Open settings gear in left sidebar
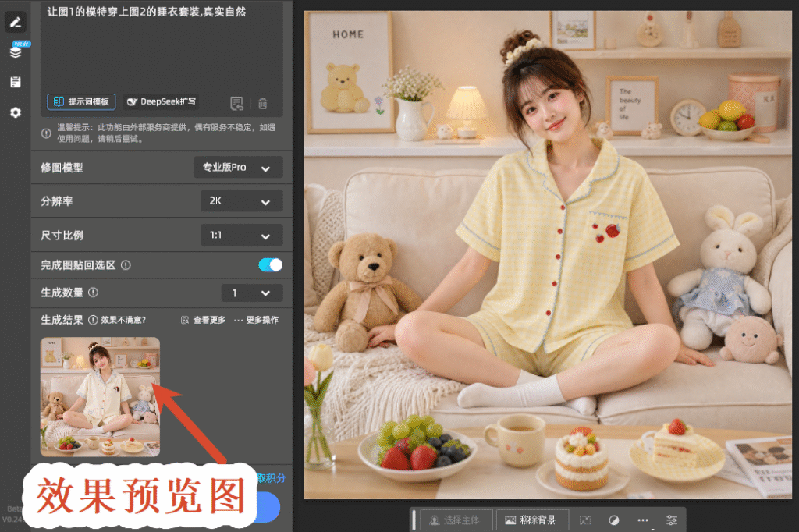 (x=16, y=112)
